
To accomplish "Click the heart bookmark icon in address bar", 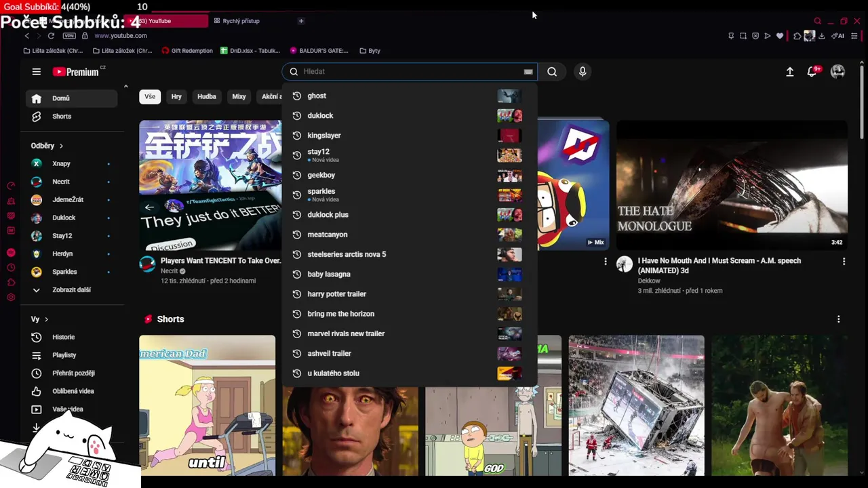I will 780,36.
